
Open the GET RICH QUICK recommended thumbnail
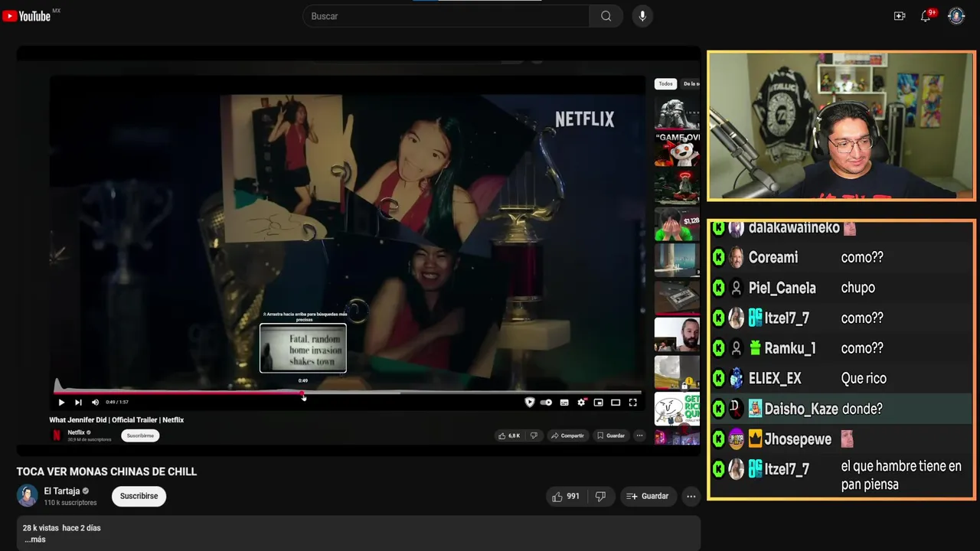677,410
